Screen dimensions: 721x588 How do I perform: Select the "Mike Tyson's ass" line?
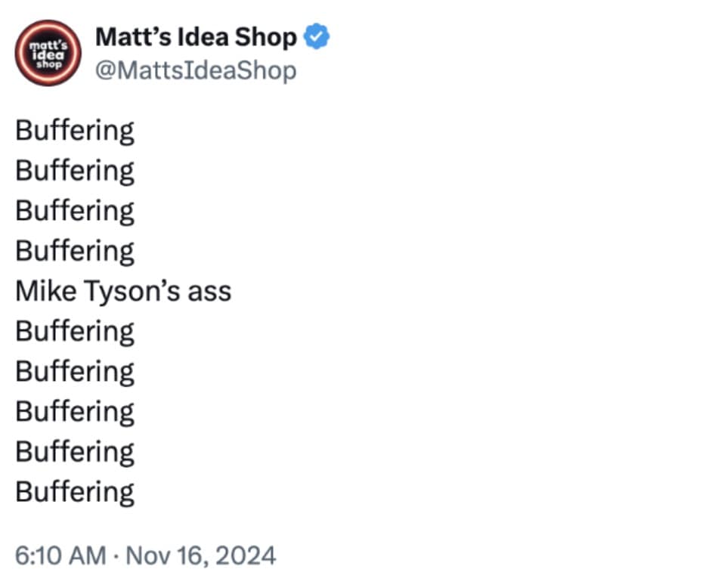123,291
